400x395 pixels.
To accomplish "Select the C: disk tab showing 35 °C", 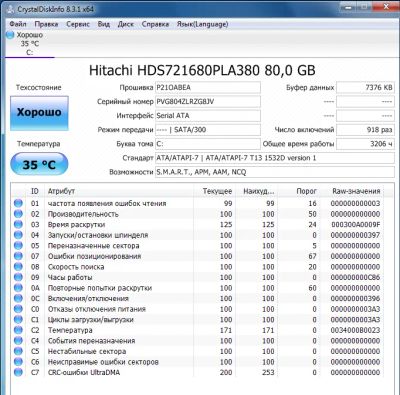I will tap(30, 43).
